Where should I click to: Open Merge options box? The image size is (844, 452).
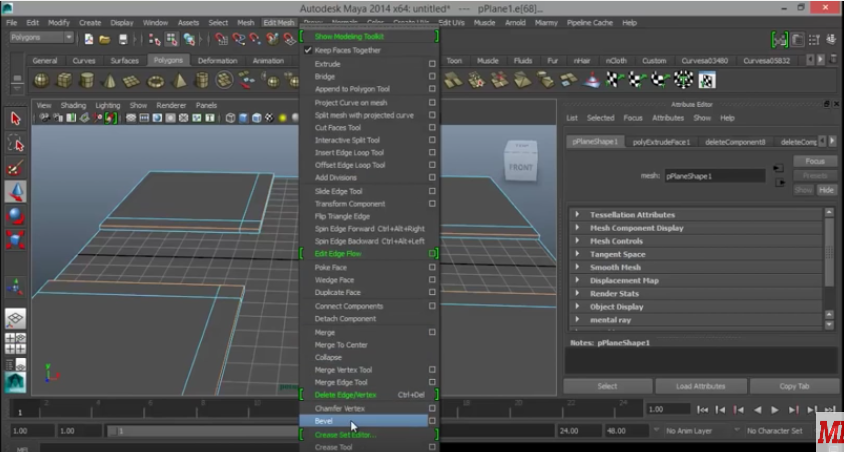pos(432,332)
